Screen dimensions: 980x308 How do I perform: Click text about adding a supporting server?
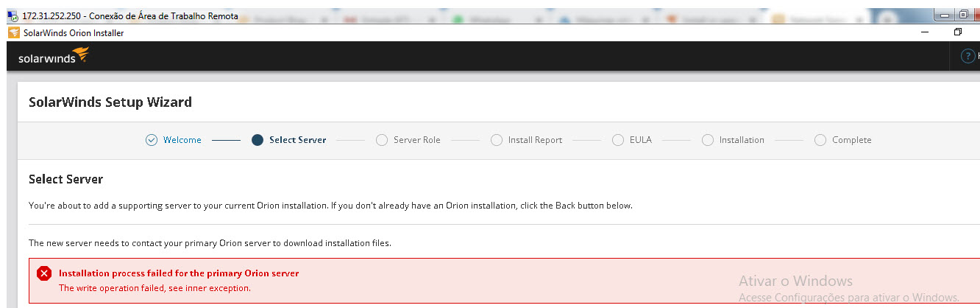click(330, 206)
